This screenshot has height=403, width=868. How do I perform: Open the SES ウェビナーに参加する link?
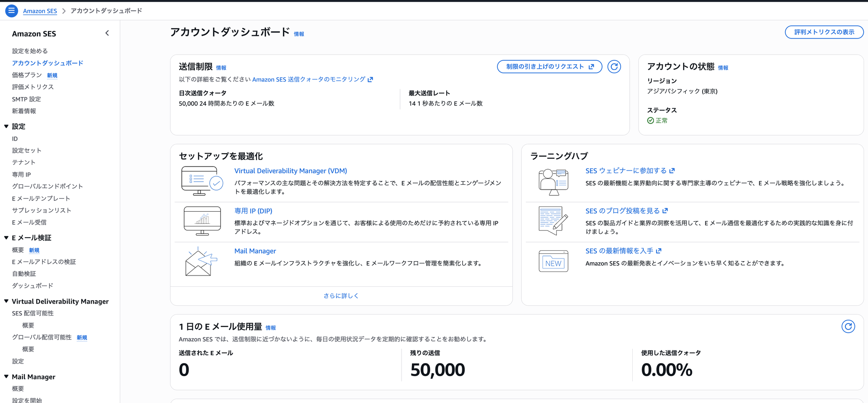click(630, 171)
